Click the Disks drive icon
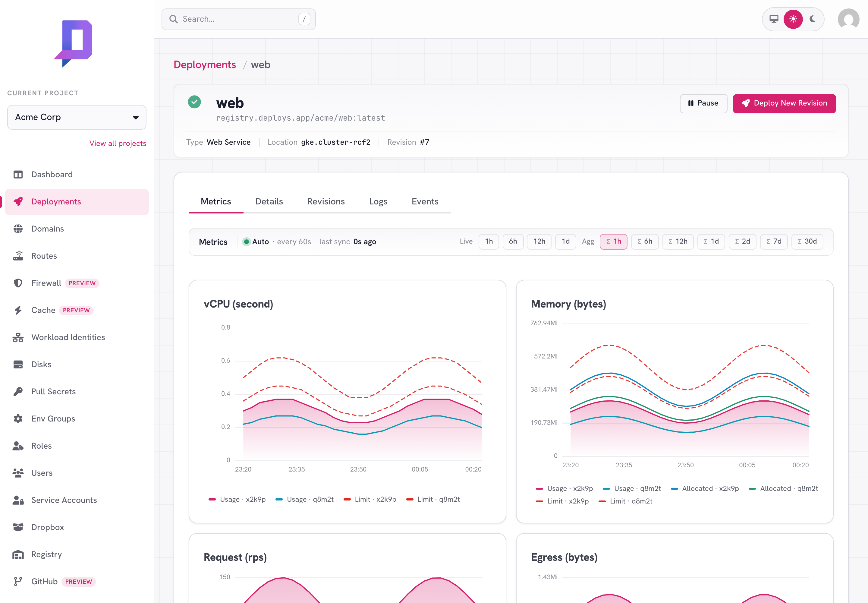This screenshot has height=603, width=868. tap(18, 365)
